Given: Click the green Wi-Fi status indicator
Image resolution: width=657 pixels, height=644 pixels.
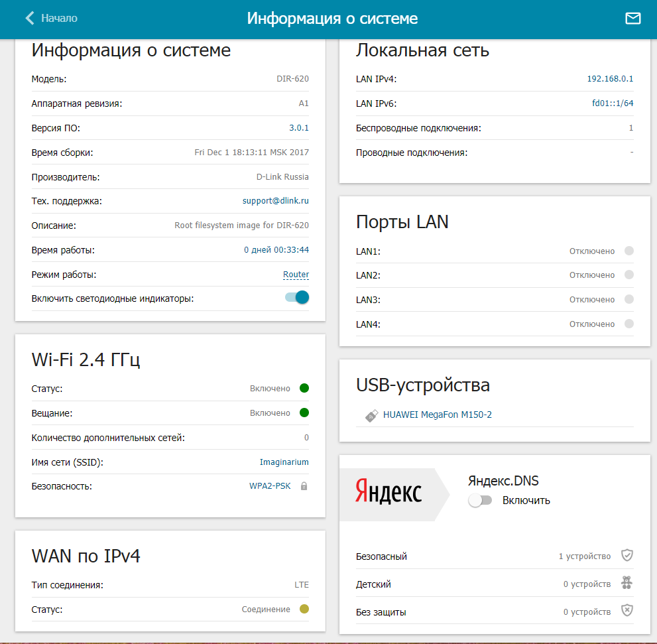Looking at the screenshot, I should (x=304, y=388).
